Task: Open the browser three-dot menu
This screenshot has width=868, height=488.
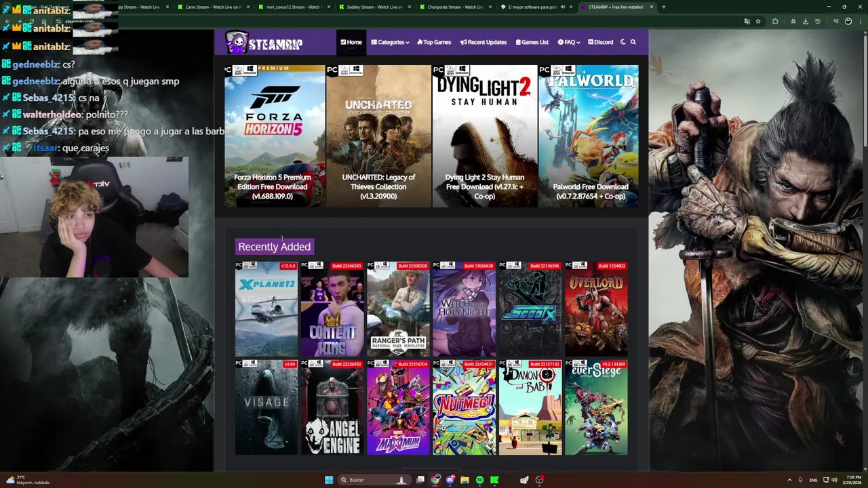Action: 860,21
